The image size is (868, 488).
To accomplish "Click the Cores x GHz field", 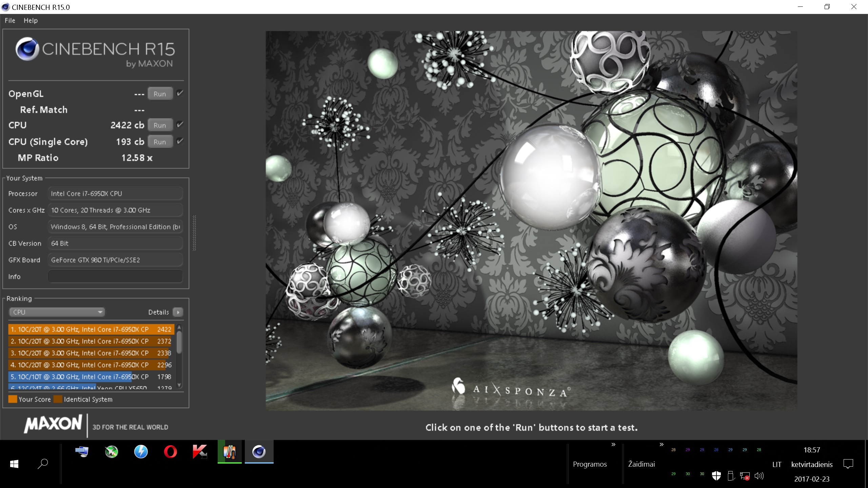I will tap(115, 210).
